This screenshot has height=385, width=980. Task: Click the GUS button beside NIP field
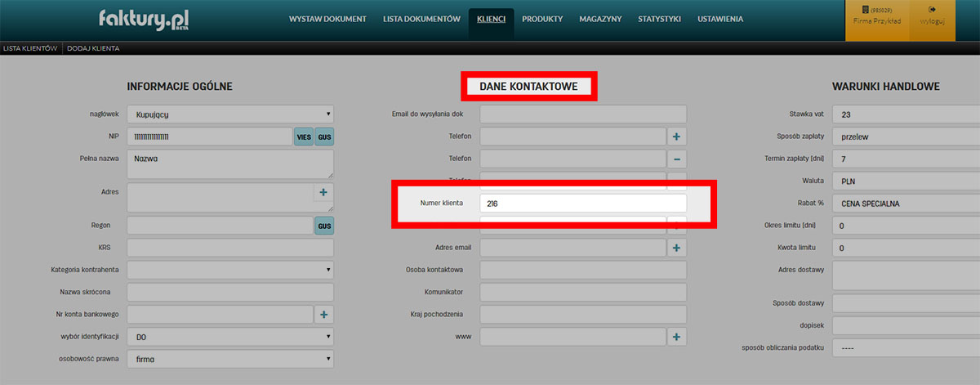pos(324,137)
